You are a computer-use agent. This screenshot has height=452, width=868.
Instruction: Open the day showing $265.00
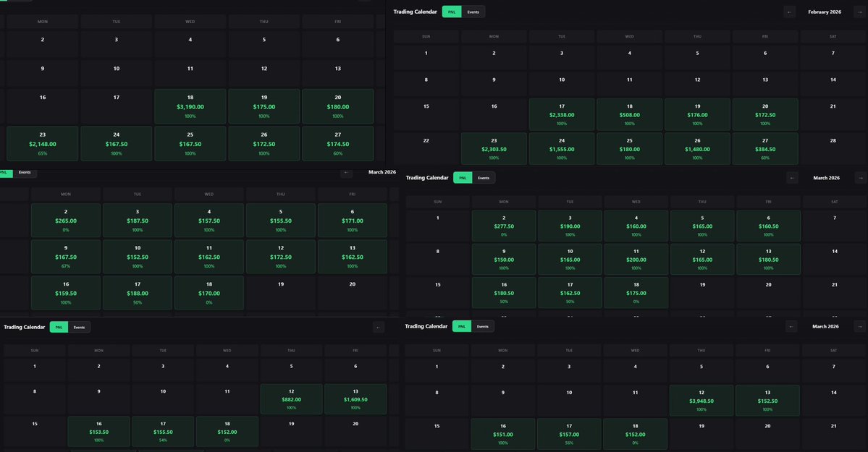pos(66,220)
